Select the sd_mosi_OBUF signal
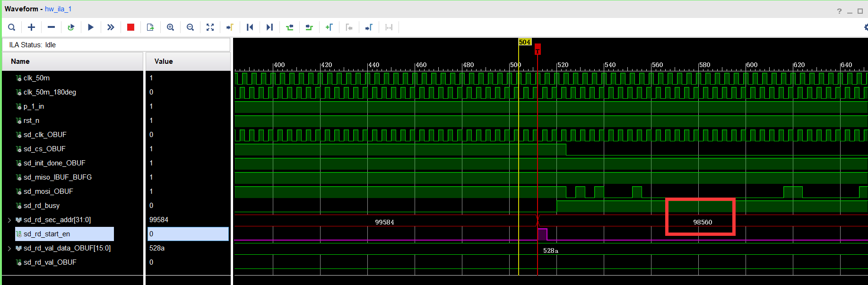 pyautogui.click(x=48, y=191)
